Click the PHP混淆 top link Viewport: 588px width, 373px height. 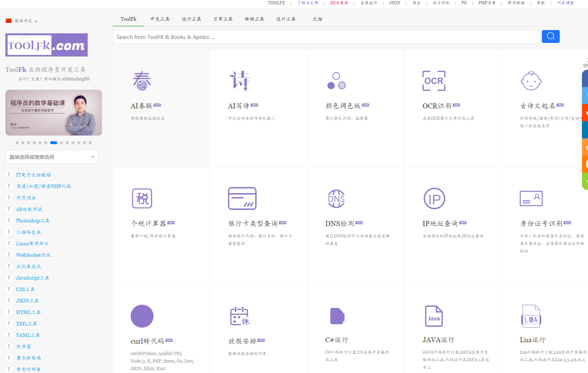tap(487, 3)
